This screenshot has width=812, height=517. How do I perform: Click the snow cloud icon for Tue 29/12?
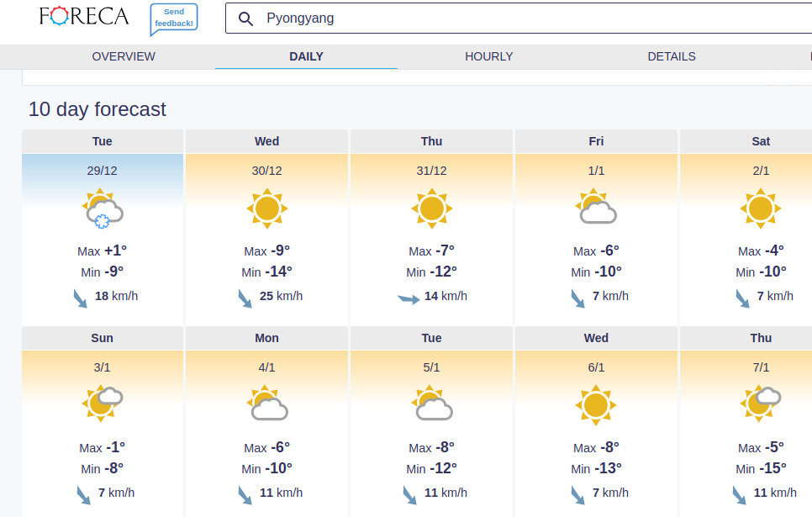(103, 208)
